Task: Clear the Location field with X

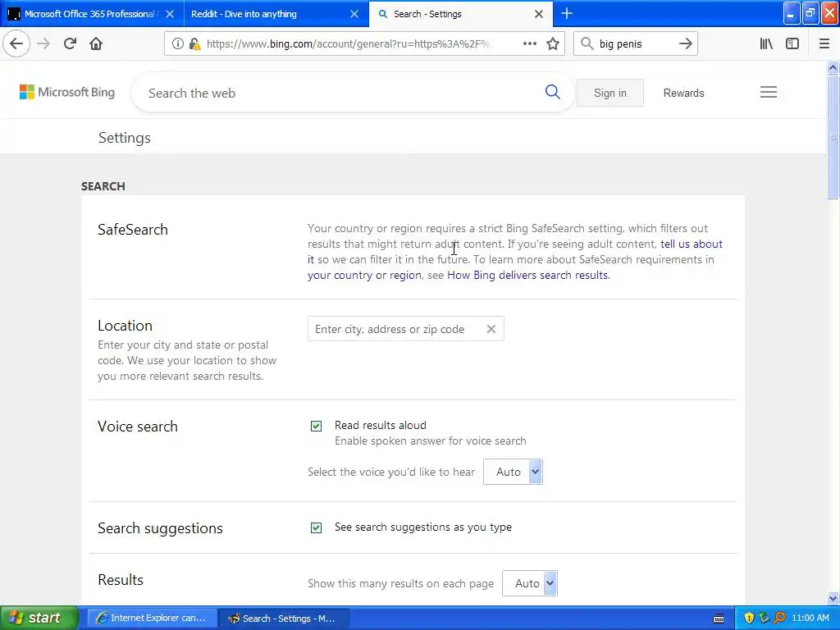Action: (491, 329)
